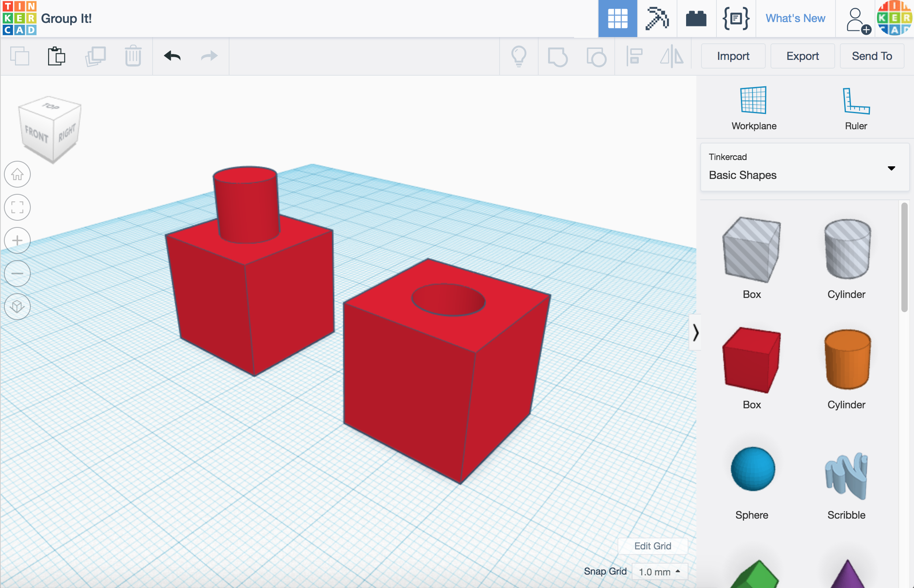This screenshot has width=914, height=588.
Task: Click the Group shapes icon
Action: coord(558,57)
